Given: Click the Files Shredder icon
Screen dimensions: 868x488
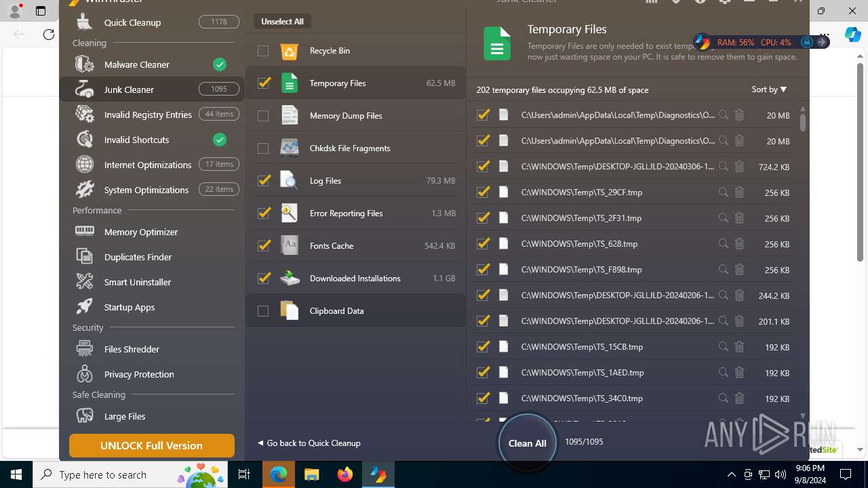Looking at the screenshot, I should [85, 349].
